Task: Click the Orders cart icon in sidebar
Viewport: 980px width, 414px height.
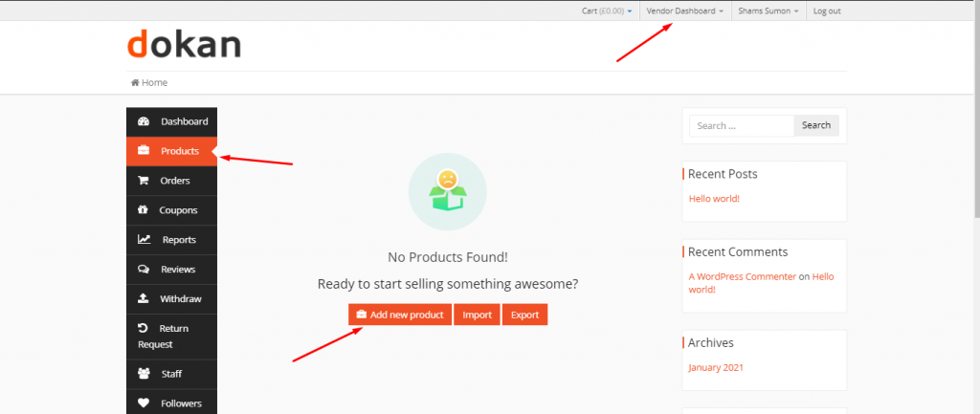Action: coord(144,181)
